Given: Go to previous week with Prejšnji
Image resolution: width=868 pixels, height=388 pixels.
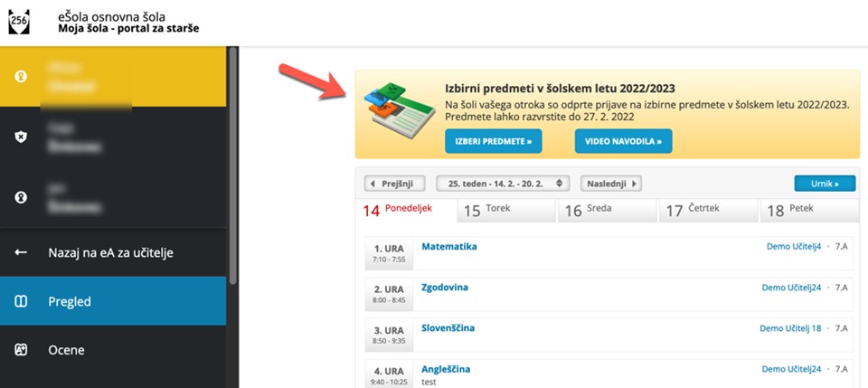Looking at the screenshot, I should [395, 184].
